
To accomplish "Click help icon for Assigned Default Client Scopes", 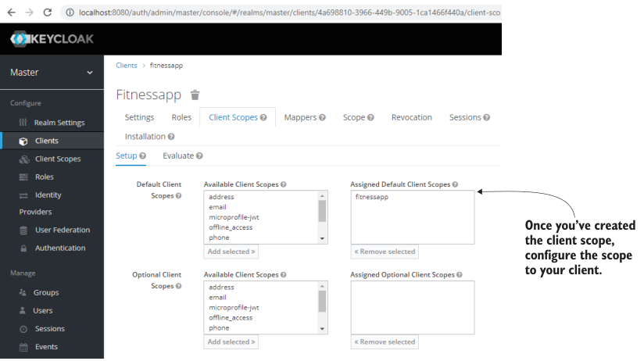I will click(x=455, y=184).
